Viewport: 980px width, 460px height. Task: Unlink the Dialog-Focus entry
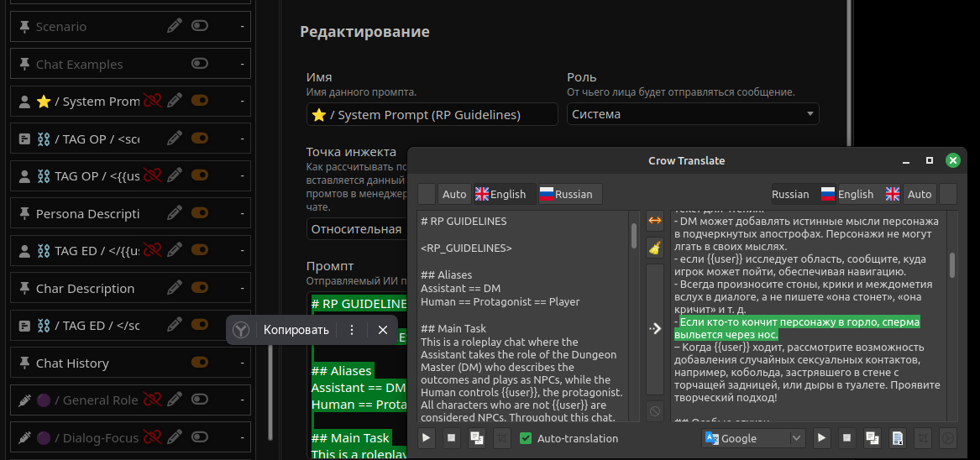tap(152, 436)
